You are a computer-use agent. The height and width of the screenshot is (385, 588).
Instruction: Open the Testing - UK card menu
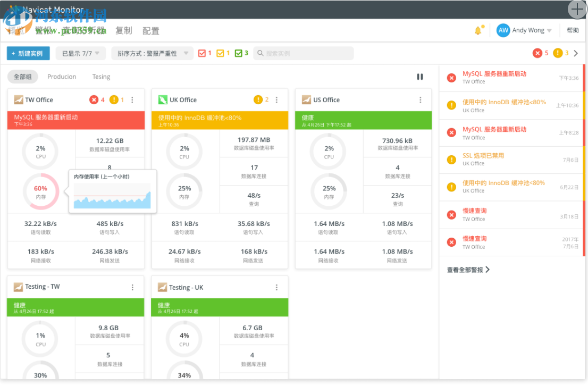(276, 287)
